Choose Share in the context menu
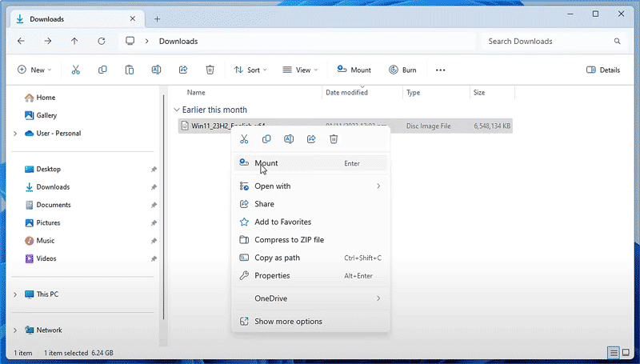640x364 pixels. [310, 204]
